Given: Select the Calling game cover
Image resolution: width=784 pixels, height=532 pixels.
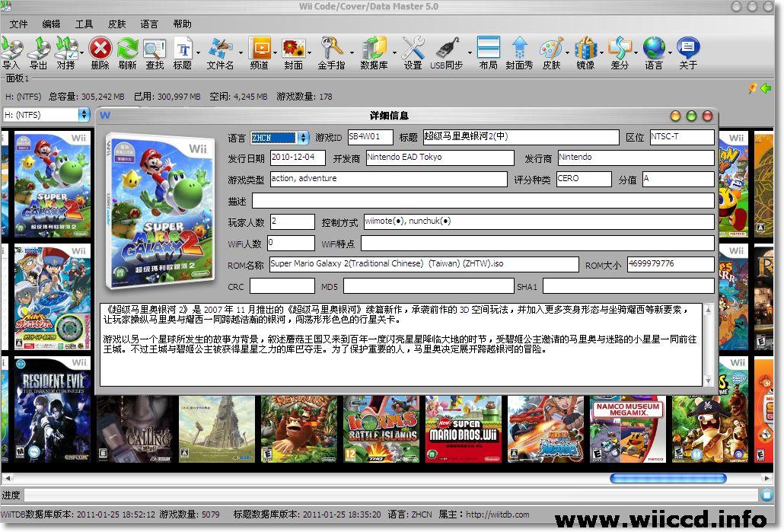Looking at the screenshot, I should point(135,429).
